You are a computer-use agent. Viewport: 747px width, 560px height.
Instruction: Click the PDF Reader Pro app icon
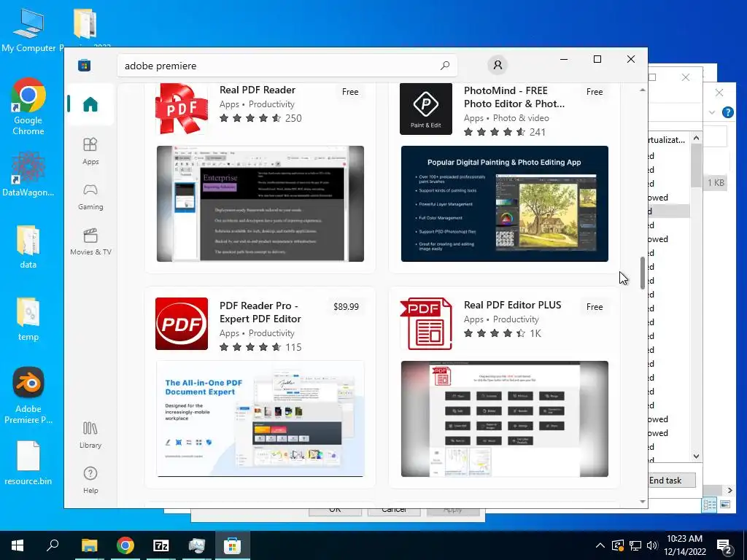[x=182, y=324]
